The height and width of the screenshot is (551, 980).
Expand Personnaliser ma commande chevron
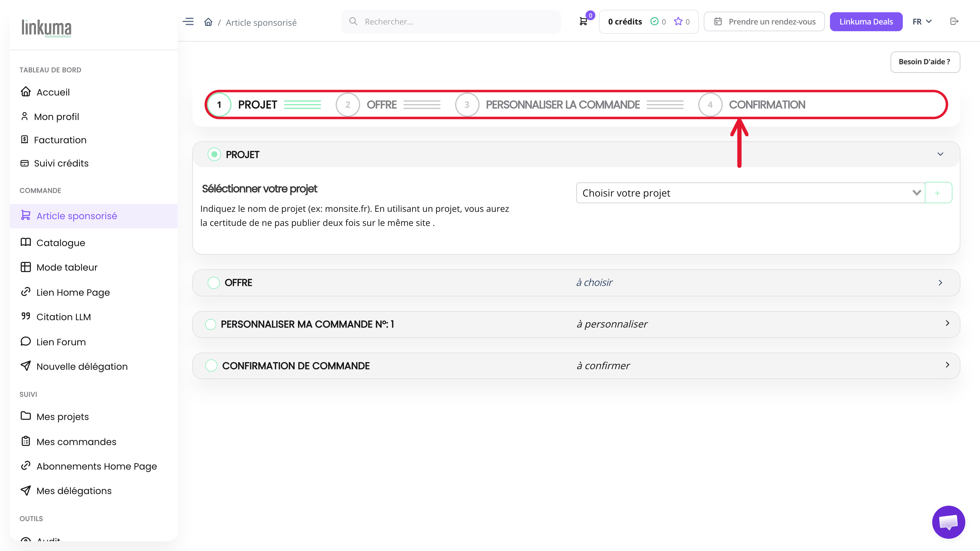947,323
